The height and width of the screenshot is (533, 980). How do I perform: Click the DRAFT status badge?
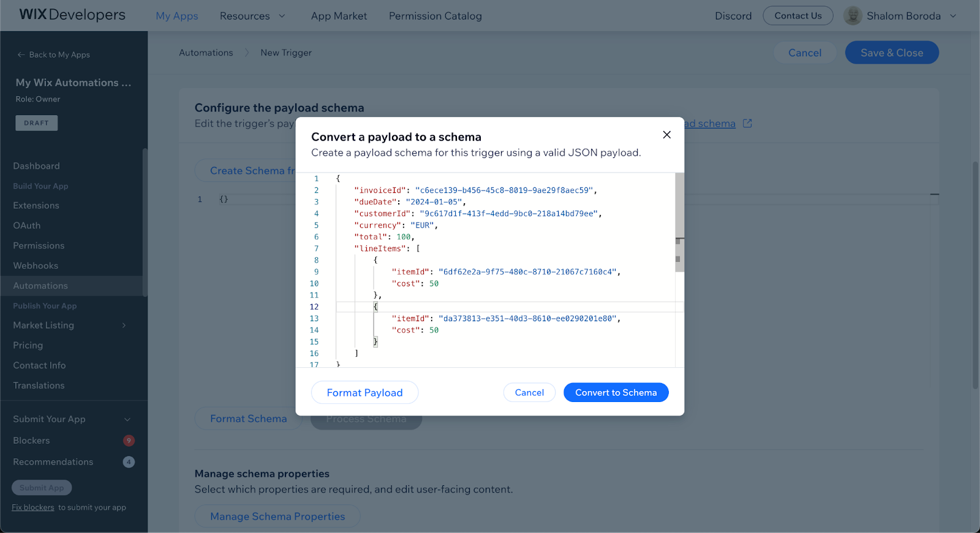tap(37, 123)
